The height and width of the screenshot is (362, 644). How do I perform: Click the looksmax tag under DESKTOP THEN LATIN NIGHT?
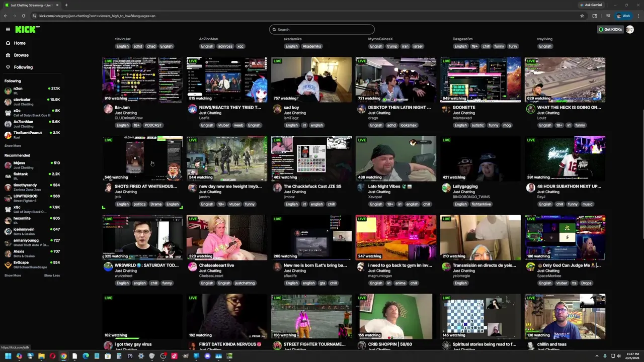coord(409,125)
